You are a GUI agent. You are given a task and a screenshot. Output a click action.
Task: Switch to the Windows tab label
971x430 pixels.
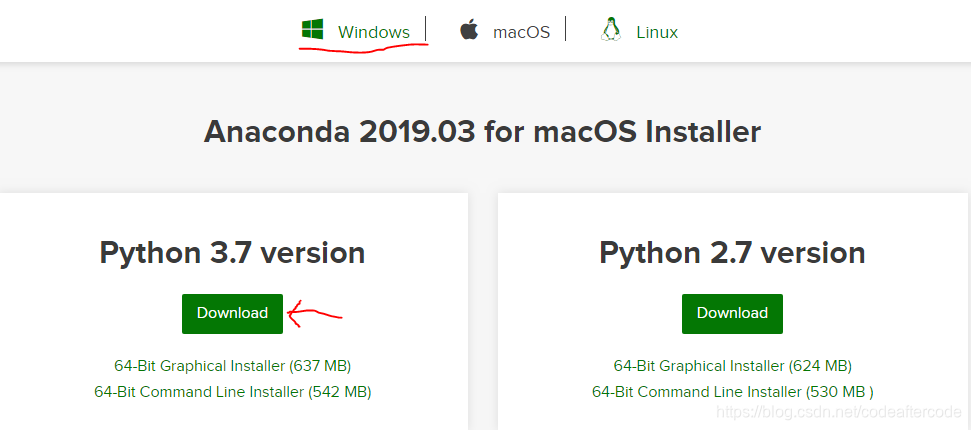click(373, 32)
